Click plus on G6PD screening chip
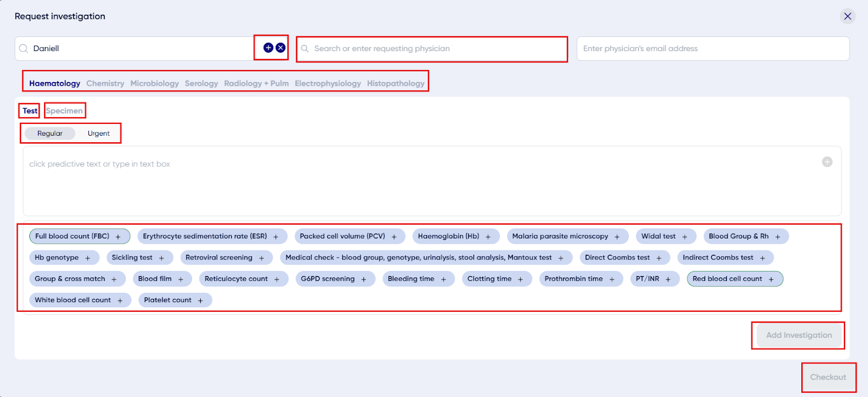Screen dimensions: 868x397 point(363,279)
